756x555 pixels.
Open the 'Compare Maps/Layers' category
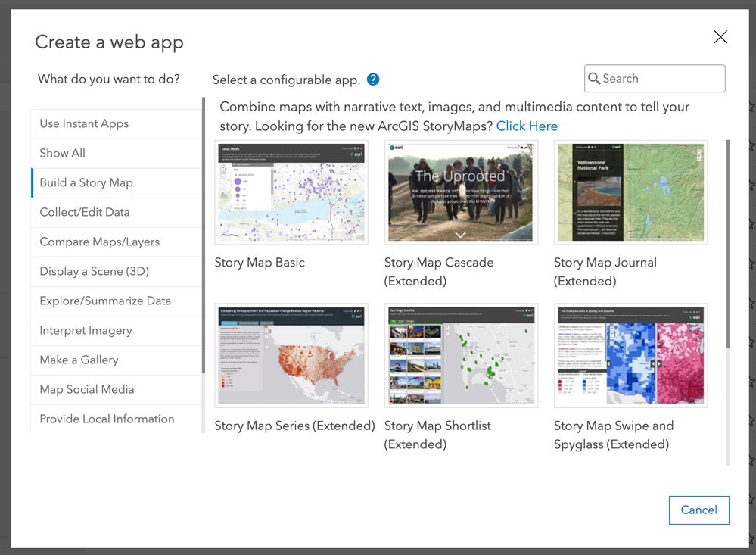coord(94,242)
